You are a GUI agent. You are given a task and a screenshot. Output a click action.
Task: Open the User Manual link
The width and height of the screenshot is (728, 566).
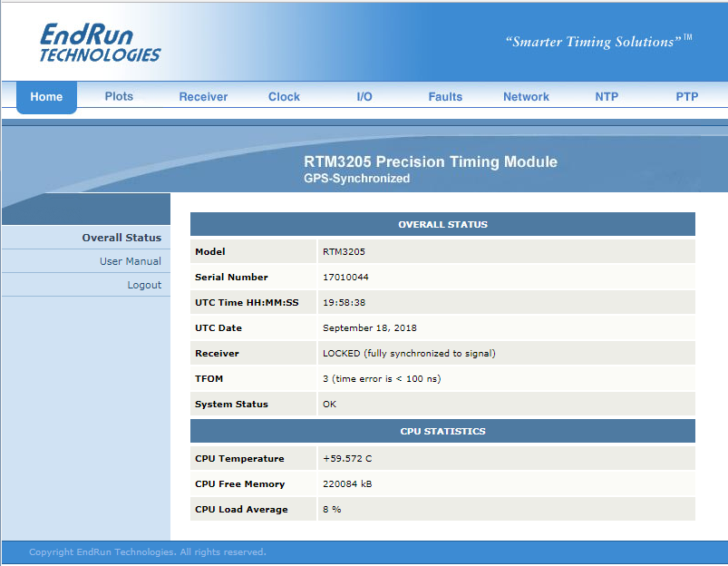tap(131, 261)
